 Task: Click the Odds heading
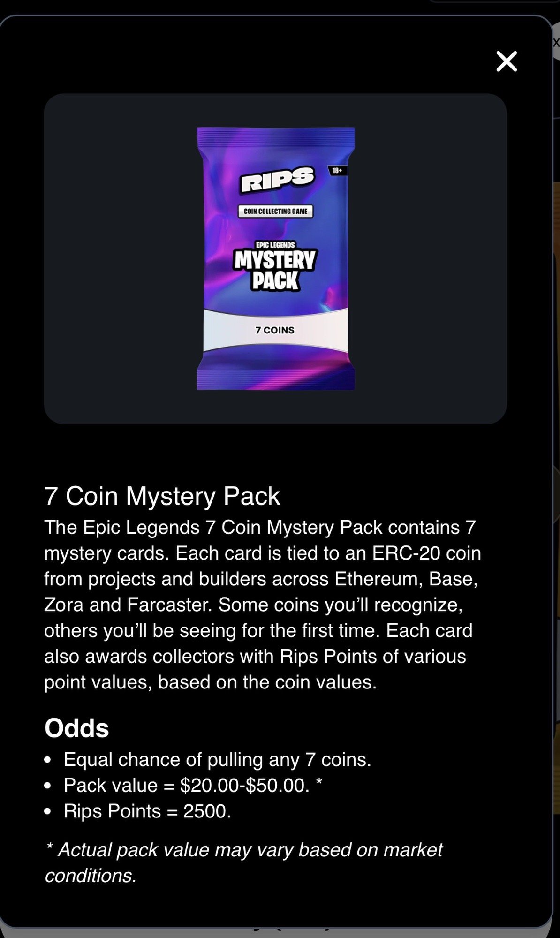click(x=76, y=728)
